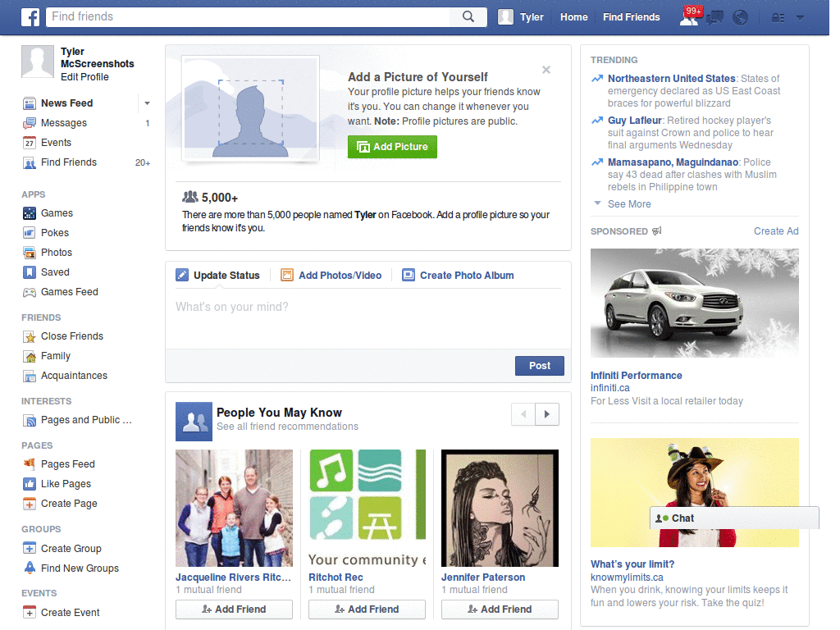
Task: Click the Games Feed controller icon
Action: tap(30, 293)
